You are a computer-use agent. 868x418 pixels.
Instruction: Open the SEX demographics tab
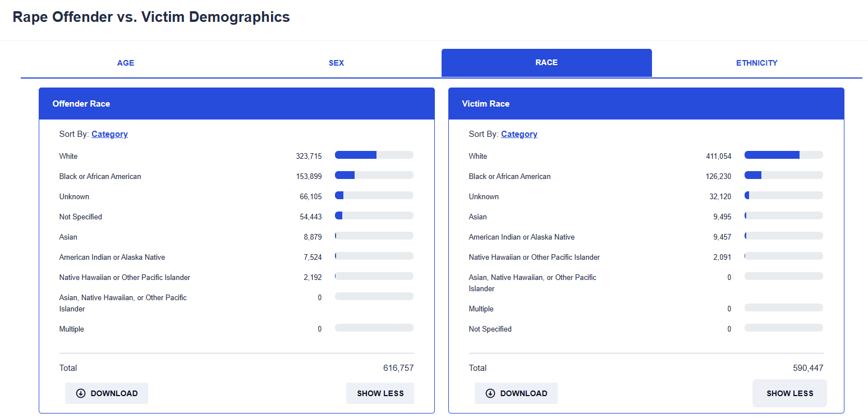coord(336,63)
